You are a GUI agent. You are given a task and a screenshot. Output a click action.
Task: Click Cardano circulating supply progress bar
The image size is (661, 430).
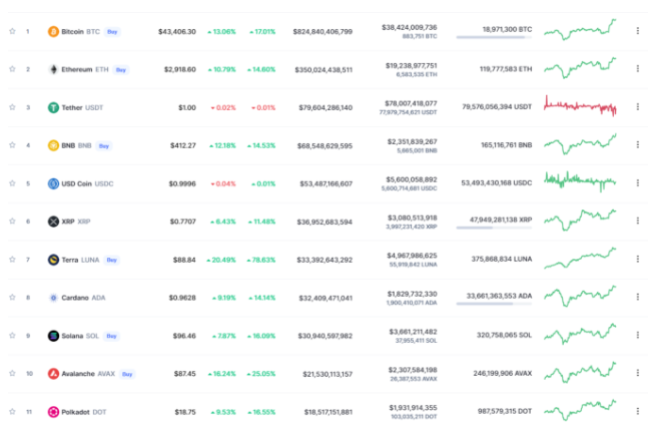coord(494,304)
